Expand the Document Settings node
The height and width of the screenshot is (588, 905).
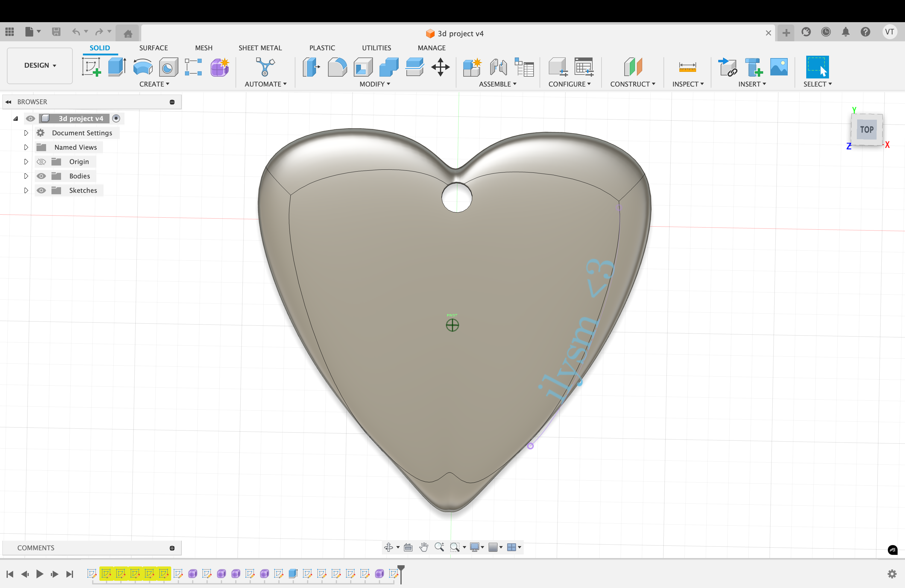[x=26, y=133]
